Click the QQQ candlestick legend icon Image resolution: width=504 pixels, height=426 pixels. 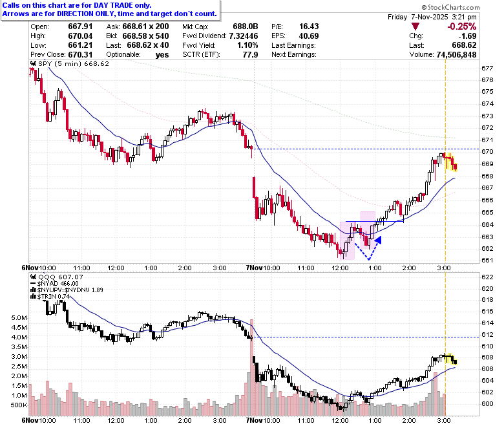tap(33, 277)
